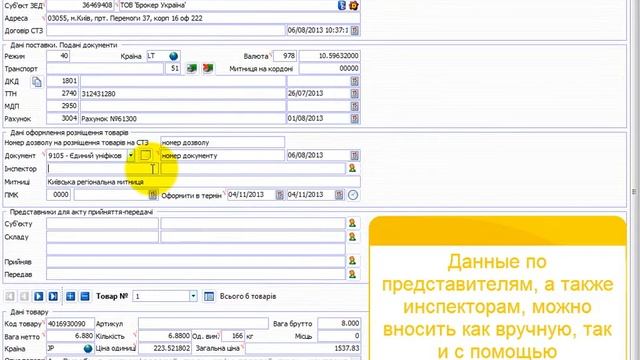The height and width of the screenshot is (360, 640).
Task: Click the Інспектор code input field
Action: pyautogui.click(x=102, y=168)
